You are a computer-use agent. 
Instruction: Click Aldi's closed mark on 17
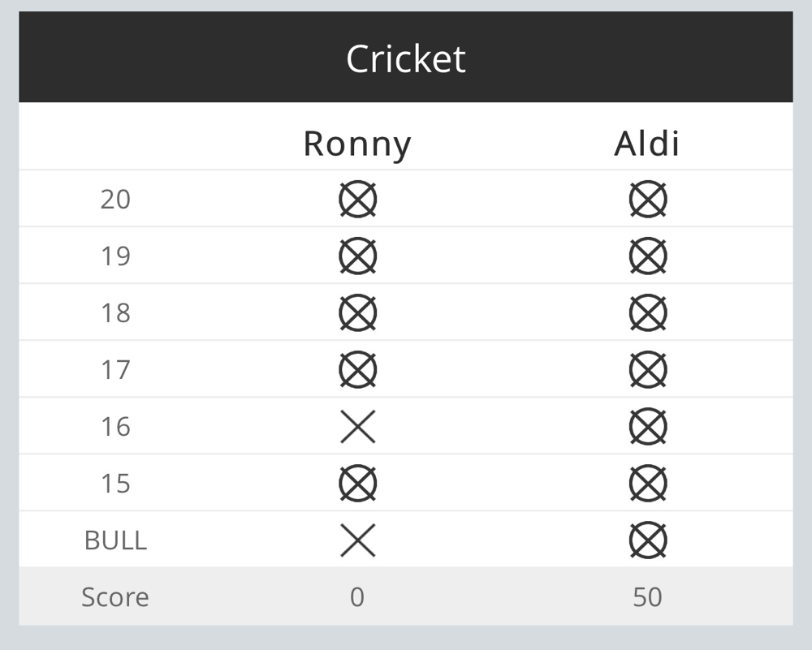click(x=648, y=370)
